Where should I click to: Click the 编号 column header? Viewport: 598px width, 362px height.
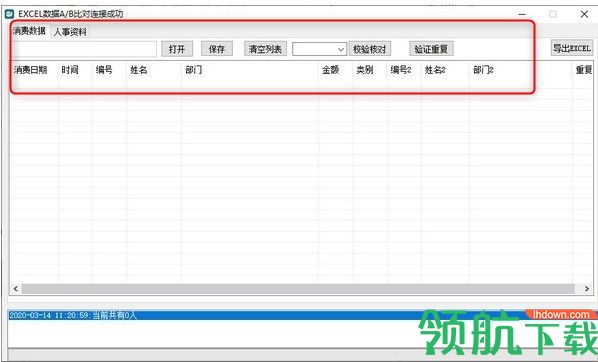pos(109,70)
